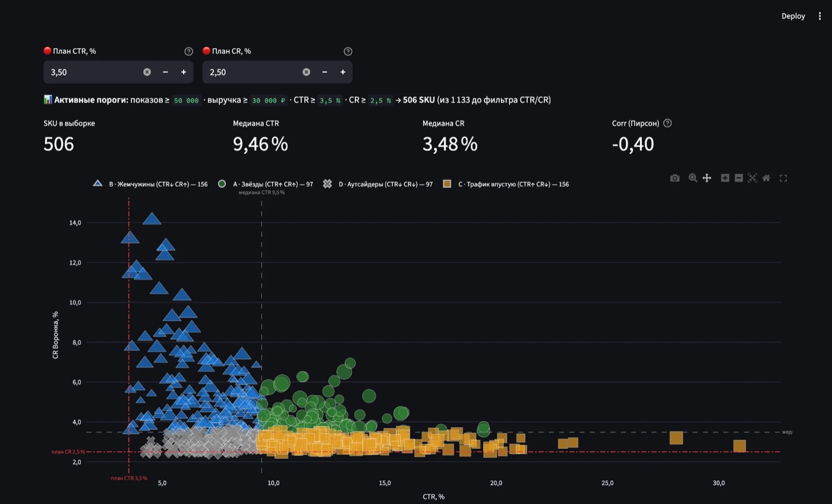
Task: Click the topmost blue triangle near CR 14
Action: click(152, 219)
